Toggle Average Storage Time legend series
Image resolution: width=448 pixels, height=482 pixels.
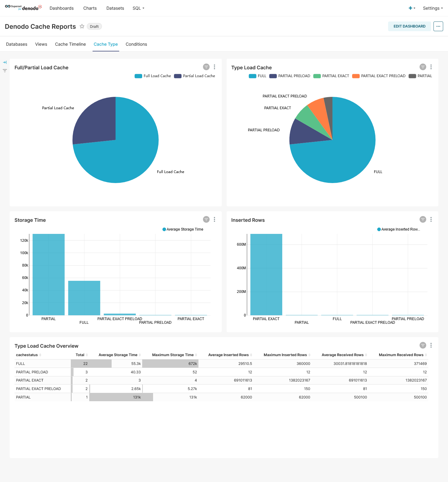(183, 229)
